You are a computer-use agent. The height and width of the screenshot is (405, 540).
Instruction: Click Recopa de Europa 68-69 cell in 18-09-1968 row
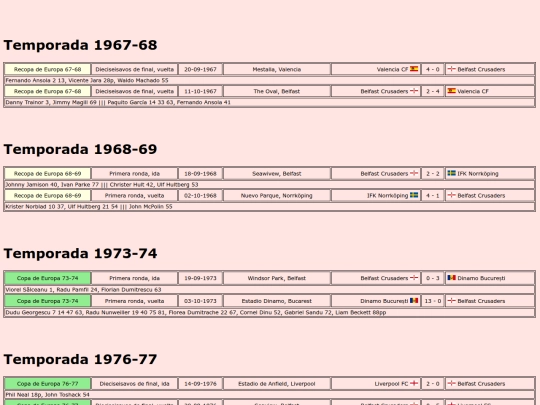48,174
